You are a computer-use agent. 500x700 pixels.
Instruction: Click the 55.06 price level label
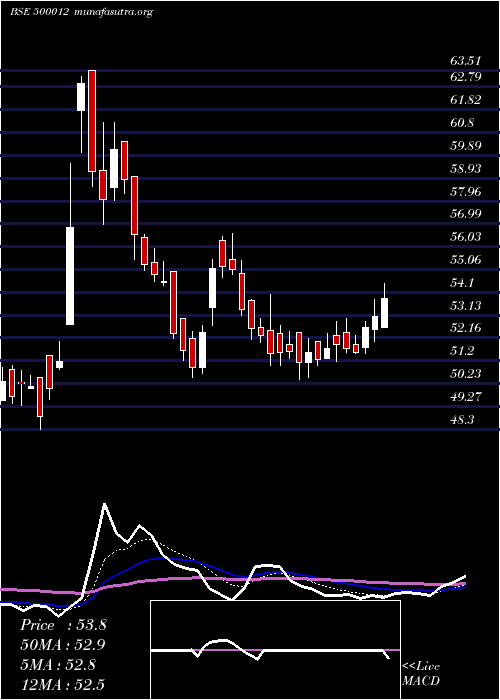[x=466, y=260]
